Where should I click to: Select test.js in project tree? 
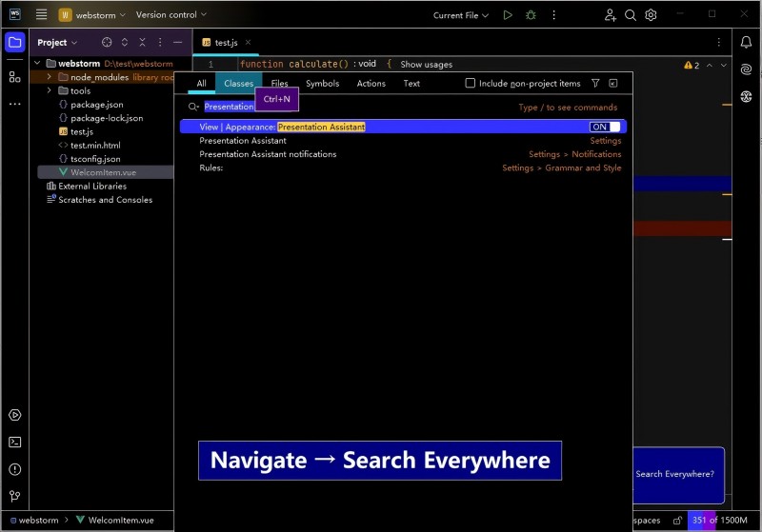point(81,131)
